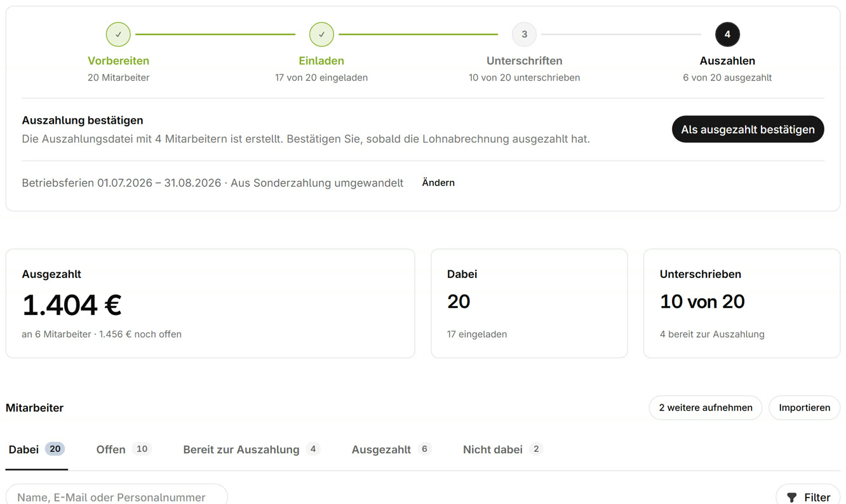846x504 pixels.
Task: Switch to the Dabei tab
Action: (36, 449)
